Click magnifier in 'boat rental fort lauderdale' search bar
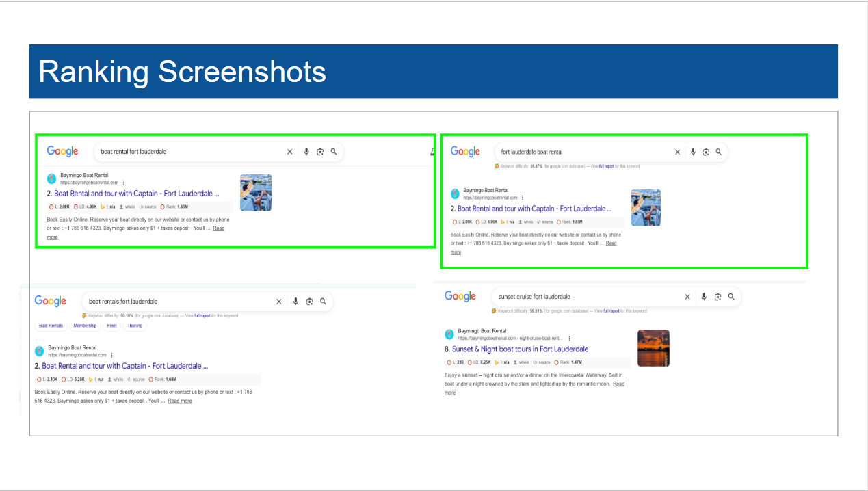 (334, 152)
